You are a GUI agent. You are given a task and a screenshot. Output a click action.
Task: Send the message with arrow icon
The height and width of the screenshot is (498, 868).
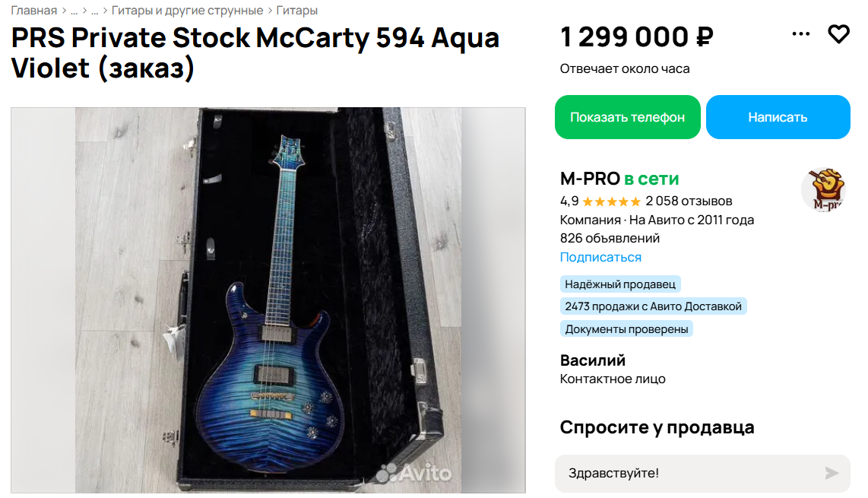(831, 473)
